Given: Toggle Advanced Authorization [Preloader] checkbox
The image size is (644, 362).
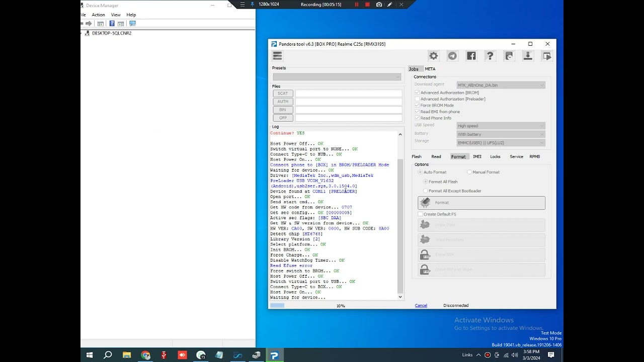Looking at the screenshot, I should point(417,99).
